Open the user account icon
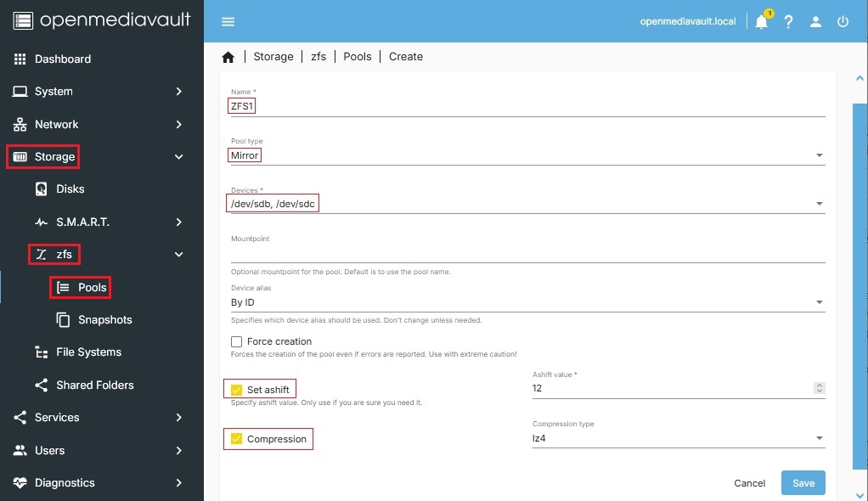The width and height of the screenshot is (868, 501). pos(815,22)
